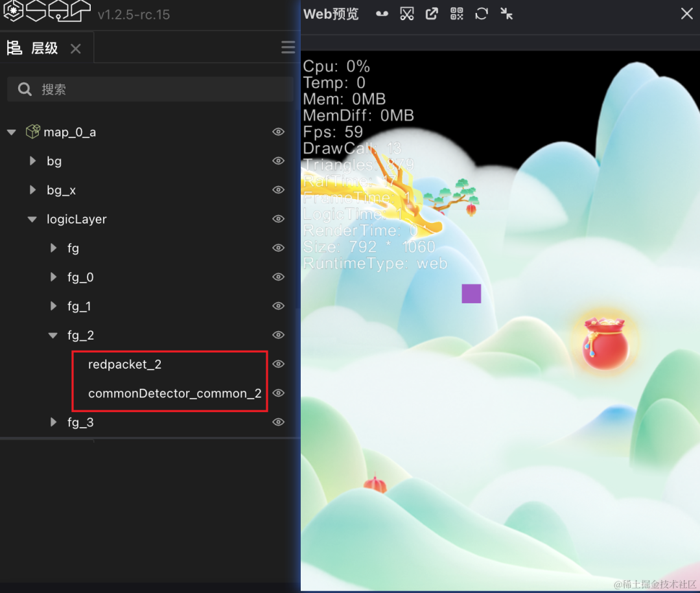Select the logicLayer tree item
This screenshot has width=700, height=593.
(76, 219)
